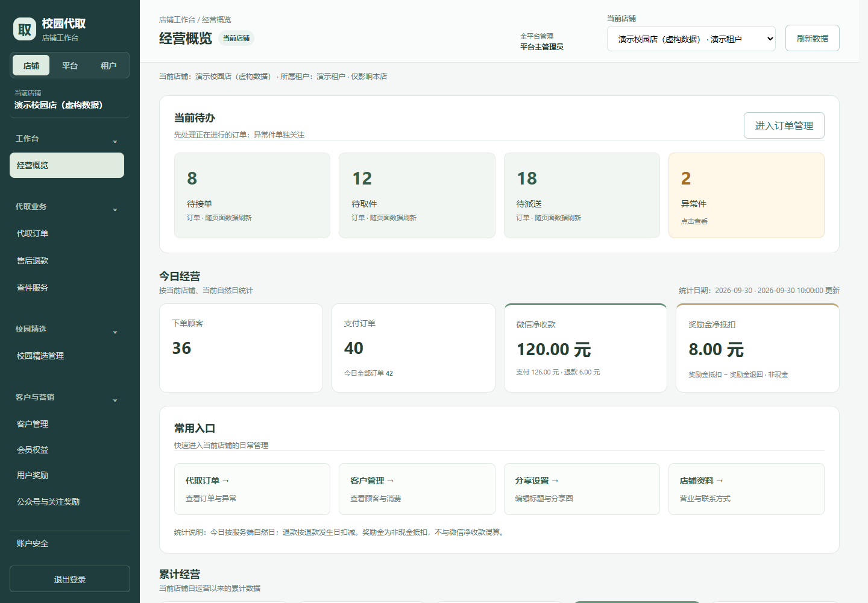
Task: Click the 平台主管理员 role label
Action: click(542, 46)
